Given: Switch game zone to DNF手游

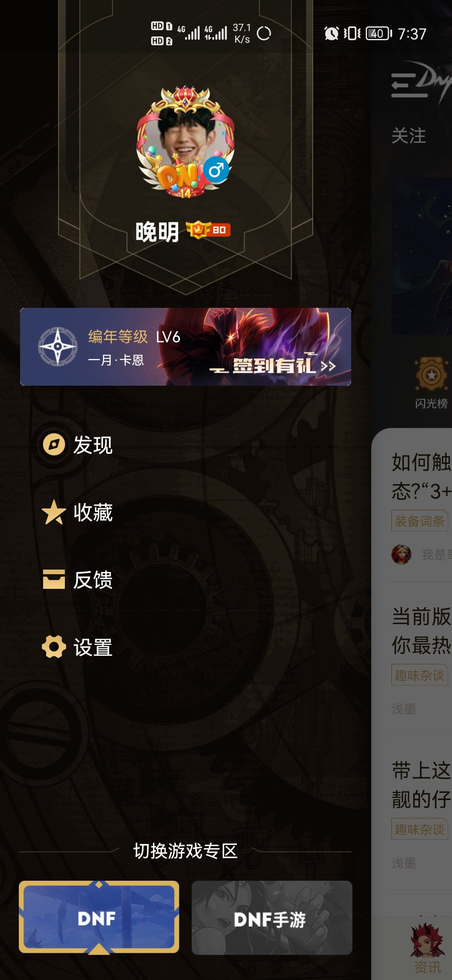Looking at the screenshot, I should coord(272,918).
